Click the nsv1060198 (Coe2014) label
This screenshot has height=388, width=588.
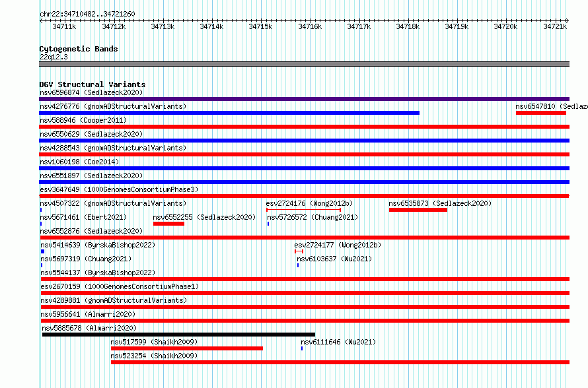pyautogui.click(x=79, y=162)
